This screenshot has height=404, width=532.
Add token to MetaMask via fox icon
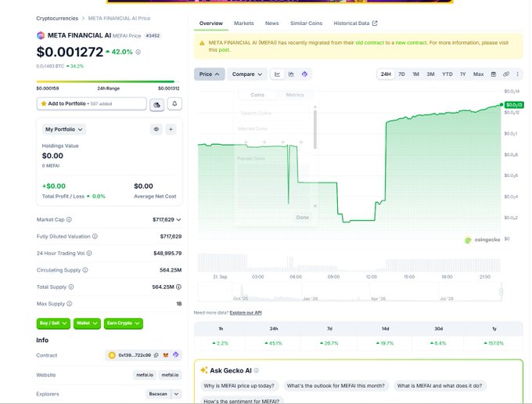pyautogui.click(x=166, y=355)
